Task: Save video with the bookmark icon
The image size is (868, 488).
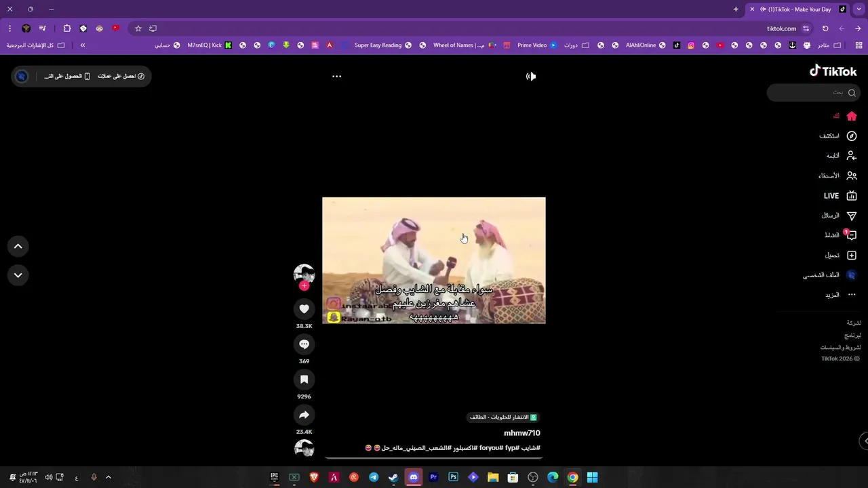Action: click(x=304, y=380)
